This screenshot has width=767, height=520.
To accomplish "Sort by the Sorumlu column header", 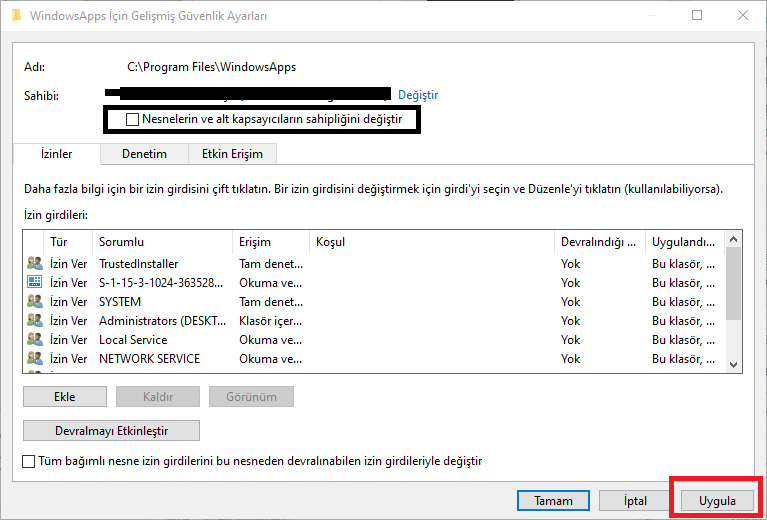I will (x=162, y=242).
